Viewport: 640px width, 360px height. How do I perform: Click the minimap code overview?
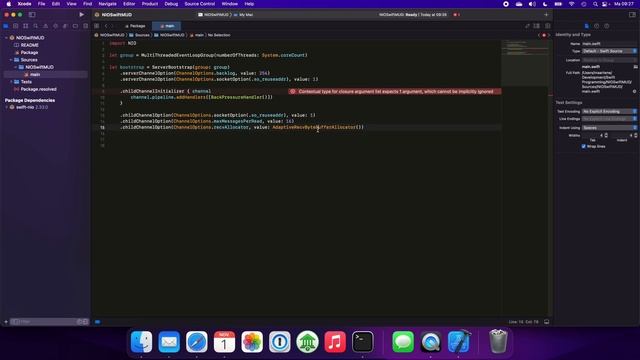point(525,63)
